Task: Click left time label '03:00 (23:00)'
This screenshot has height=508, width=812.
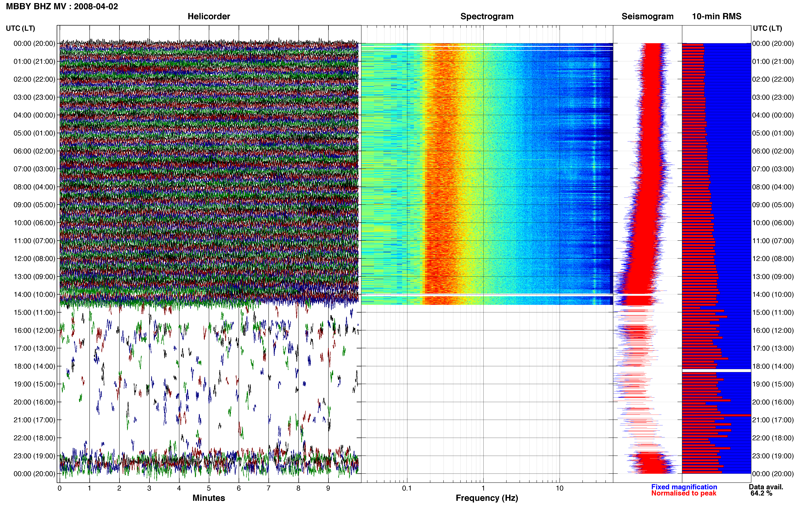Action: (x=34, y=97)
